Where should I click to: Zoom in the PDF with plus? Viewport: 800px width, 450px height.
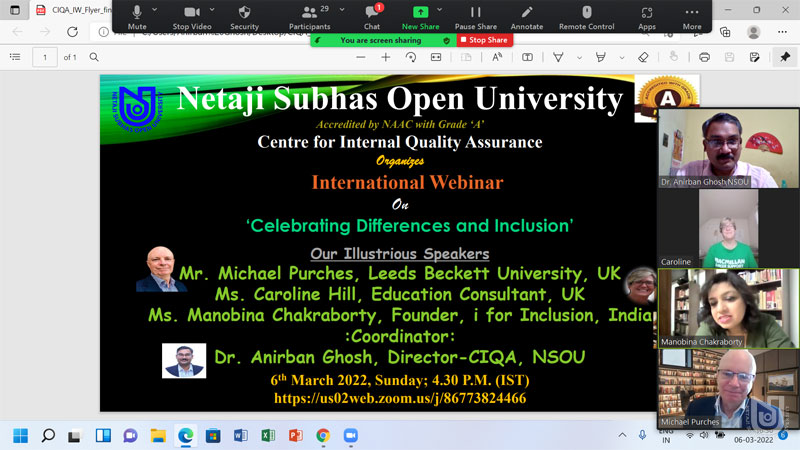tap(386, 57)
